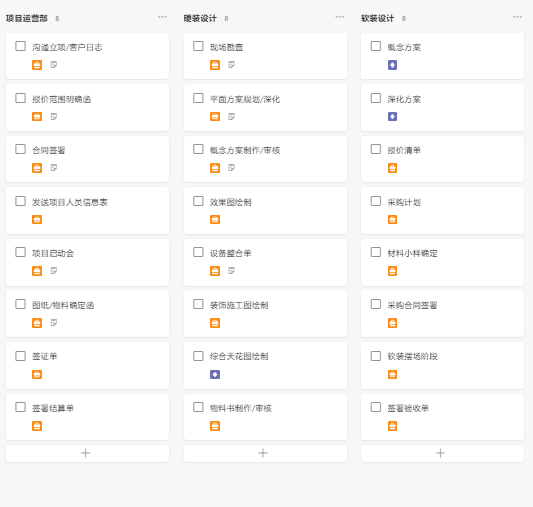
Task: Open the note icon under 设备整合单
Action: [231, 270]
